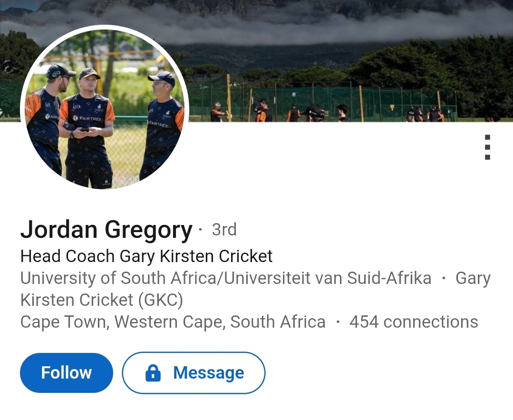Click the 3rd degree connection badge
Viewport: 513px width, 420px height.
(x=224, y=230)
